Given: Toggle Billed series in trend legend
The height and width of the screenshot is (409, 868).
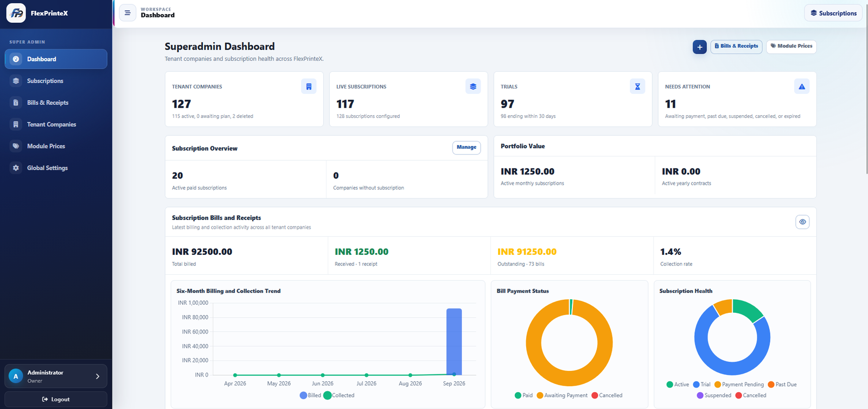Looking at the screenshot, I should tap(310, 395).
